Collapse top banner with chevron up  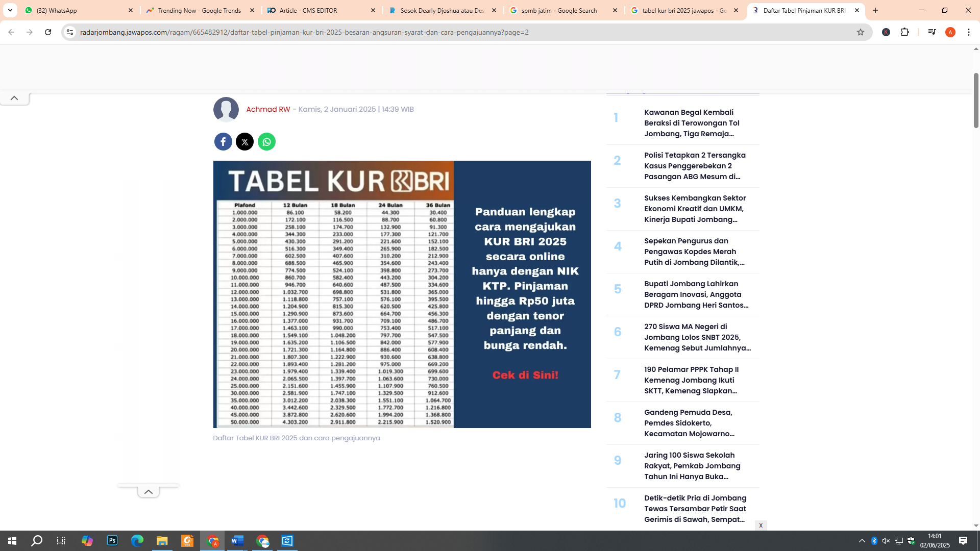14,98
